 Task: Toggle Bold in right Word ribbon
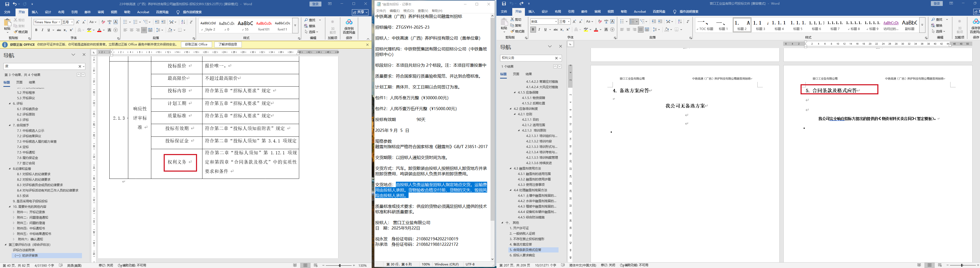tap(533, 30)
